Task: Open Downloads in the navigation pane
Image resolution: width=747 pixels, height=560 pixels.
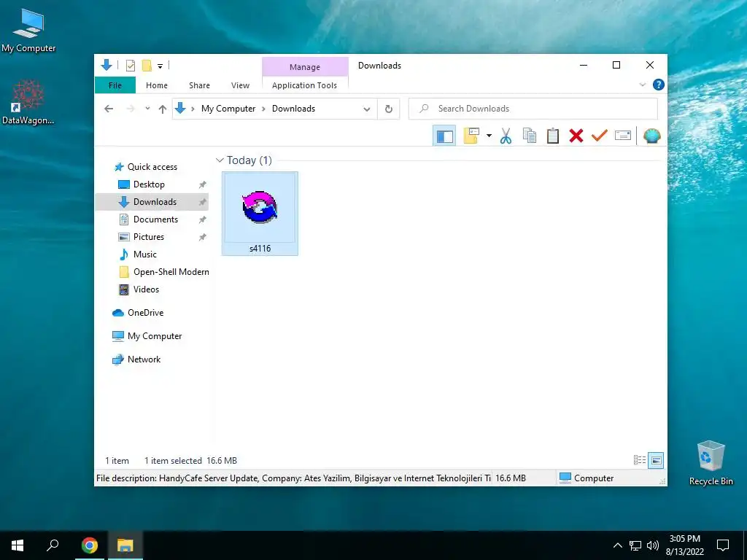Action: tap(155, 202)
